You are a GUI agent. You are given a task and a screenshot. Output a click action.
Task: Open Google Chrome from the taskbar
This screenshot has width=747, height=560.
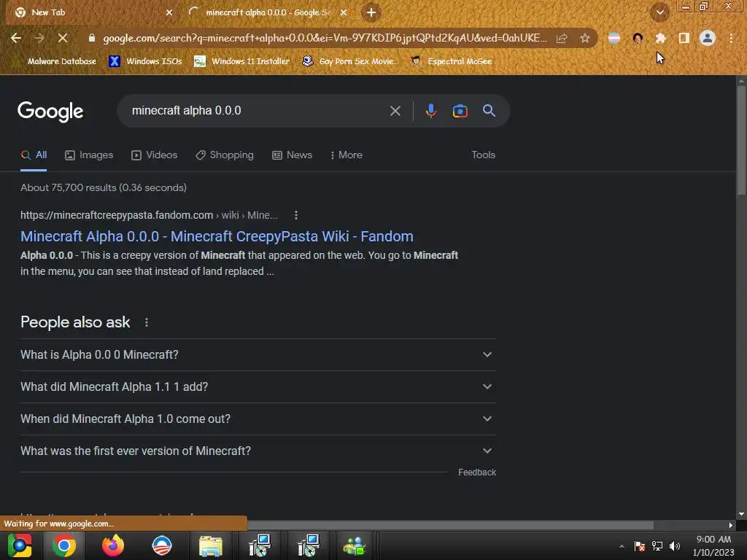tap(64, 545)
